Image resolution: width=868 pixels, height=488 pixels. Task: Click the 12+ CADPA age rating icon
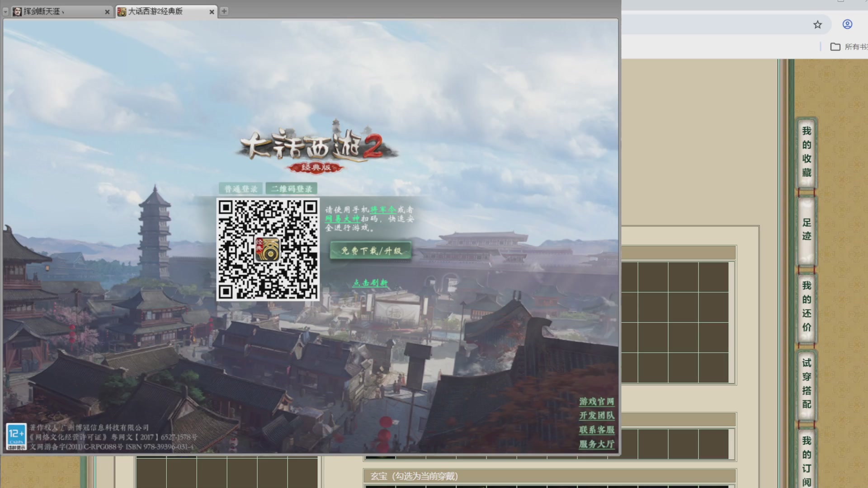(x=16, y=436)
